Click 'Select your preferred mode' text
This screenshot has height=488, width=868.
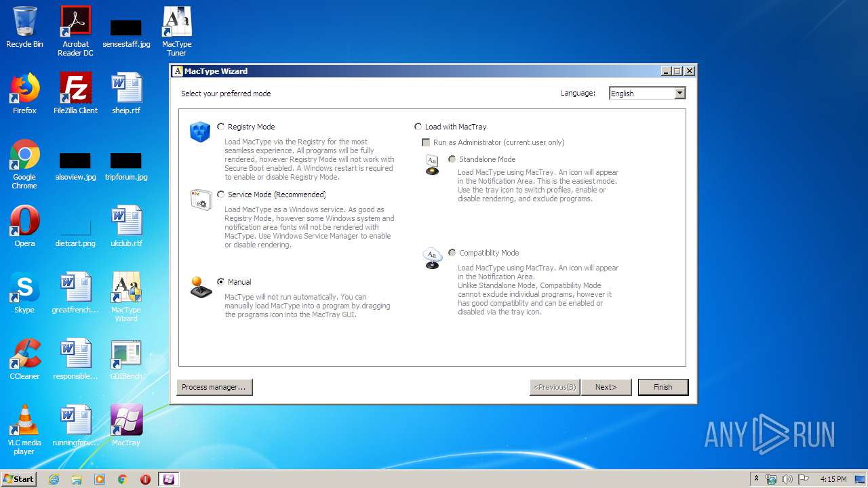[x=226, y=94]
